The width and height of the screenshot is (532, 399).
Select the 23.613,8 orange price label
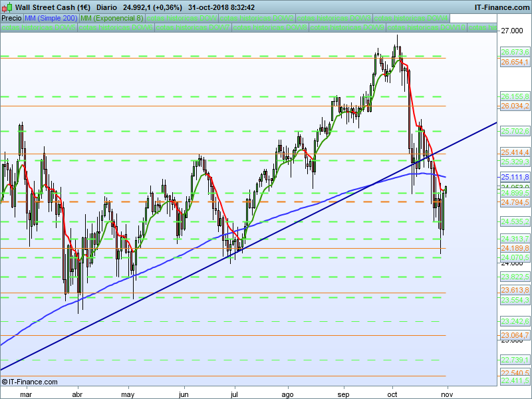point(515,290)
